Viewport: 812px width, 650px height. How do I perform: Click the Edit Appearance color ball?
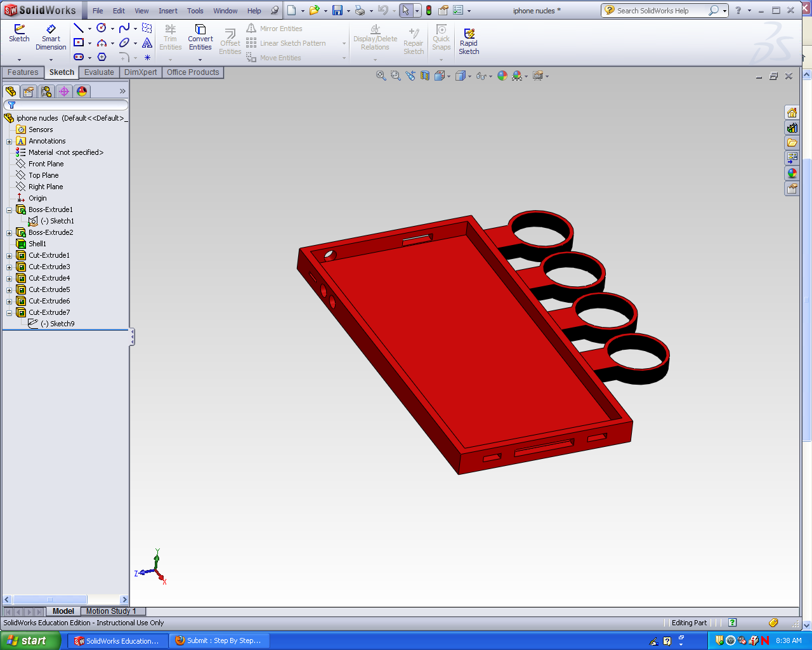coord(502,76)
